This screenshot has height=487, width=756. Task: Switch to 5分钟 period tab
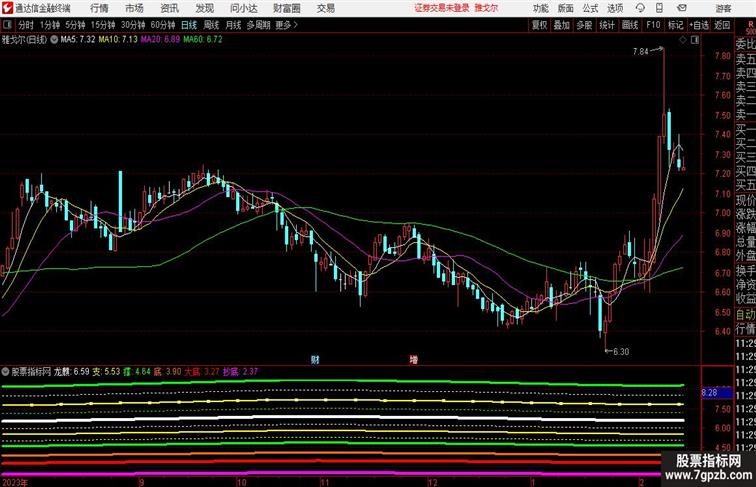(x=75, y=25)
